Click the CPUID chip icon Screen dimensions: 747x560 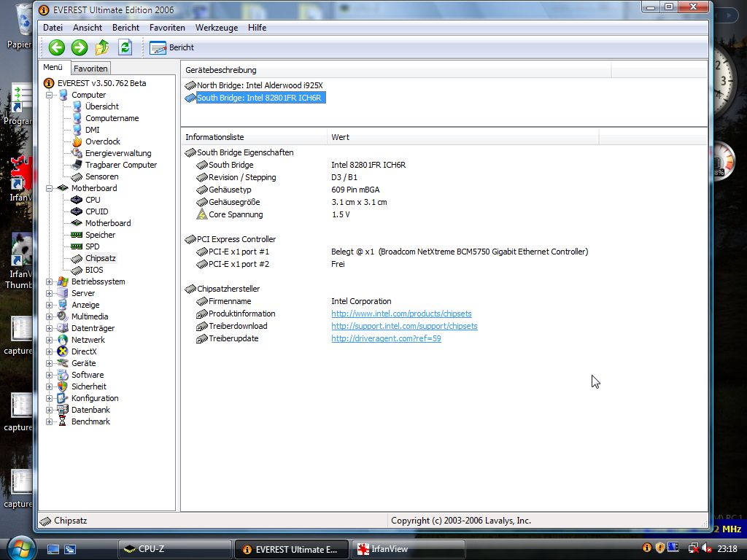(x=77, y=211)
